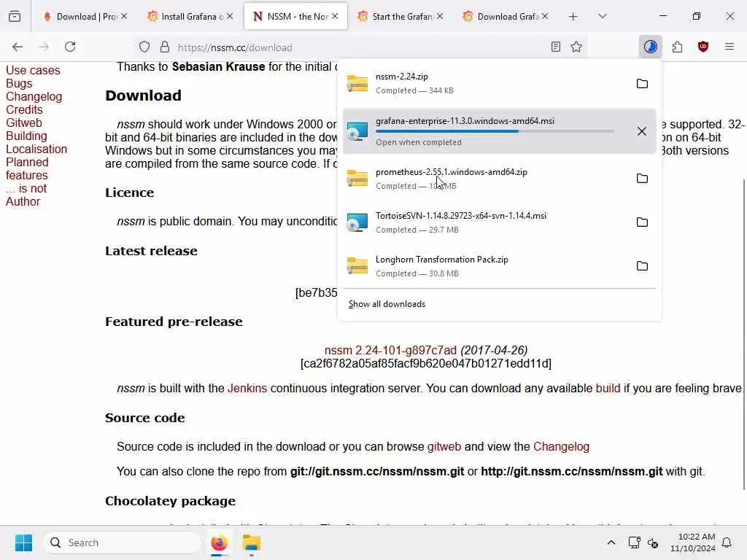This screenshot has height=560, width=747.
Task: Open the Building sidebar link
Action: pos(26,136)
